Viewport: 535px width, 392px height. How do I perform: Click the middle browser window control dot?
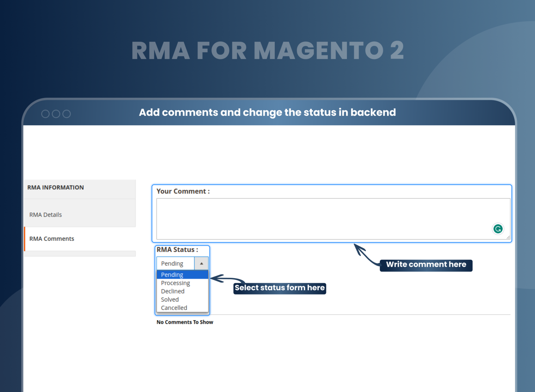pos(56,114)
